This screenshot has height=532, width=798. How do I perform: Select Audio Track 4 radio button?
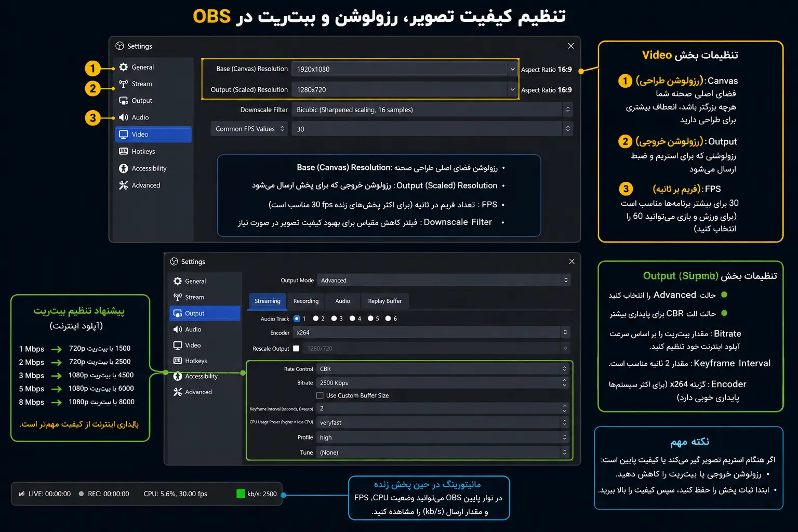[352, 318]
